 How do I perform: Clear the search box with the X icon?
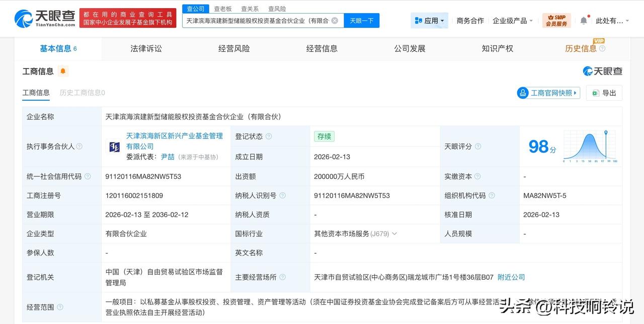334,20
